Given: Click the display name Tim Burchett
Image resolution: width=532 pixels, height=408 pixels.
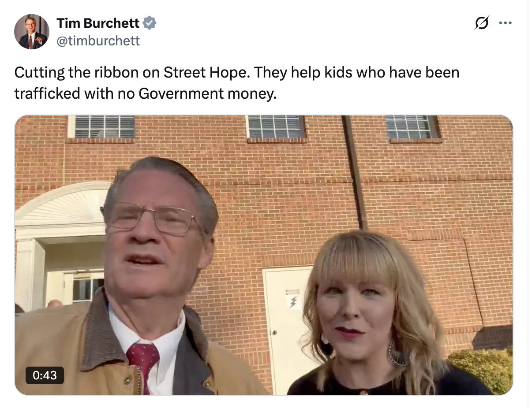Looking at the screenshot, I should (x=98, y=23).
